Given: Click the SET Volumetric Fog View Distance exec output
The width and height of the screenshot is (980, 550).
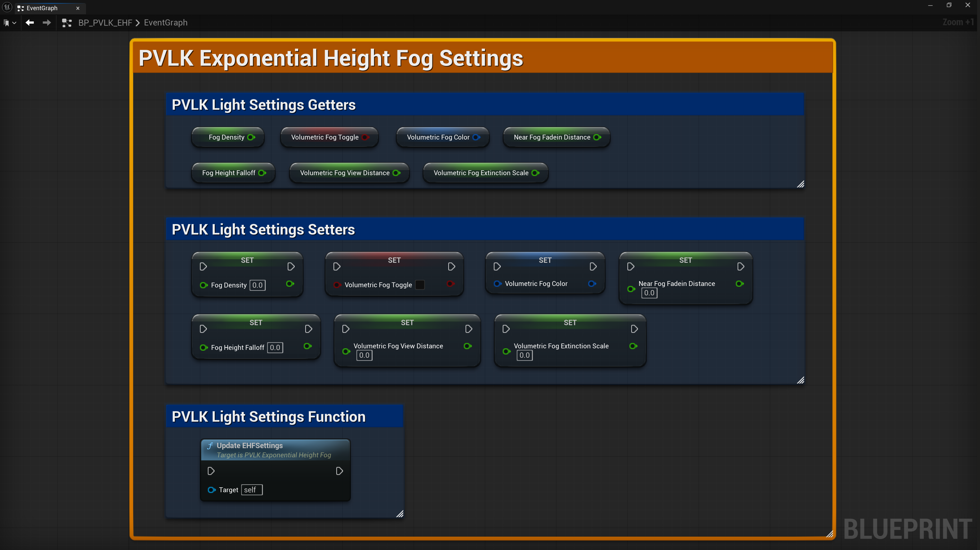Looking at the screenshot, I should click(469, 329).
